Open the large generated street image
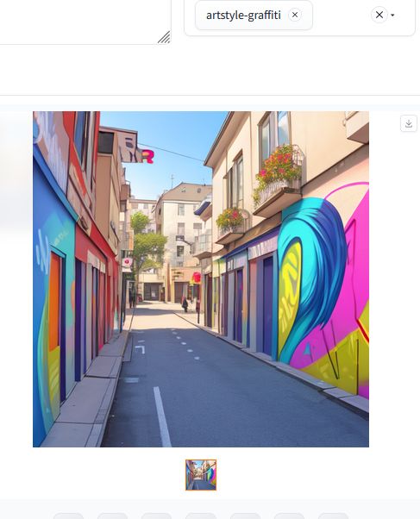This screenshot has height=519, width=420. (x=201, y=279)
